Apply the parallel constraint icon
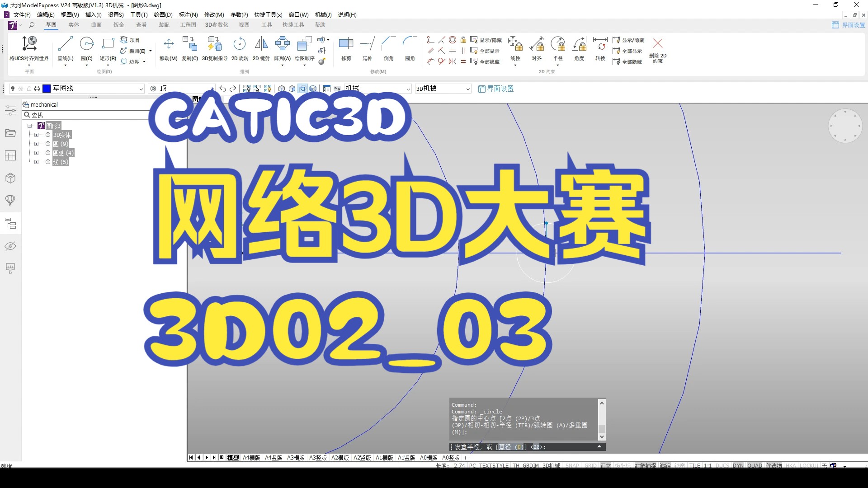868x488 pixels. (x=431, y=51)
